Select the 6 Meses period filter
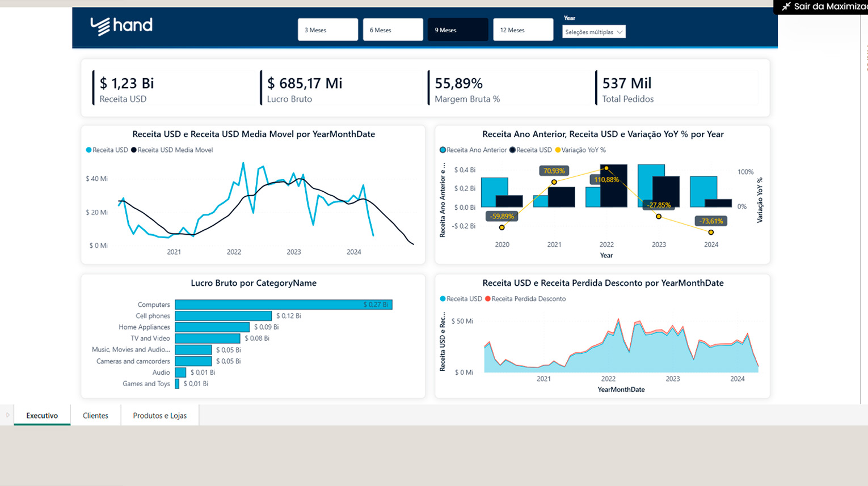 393,30
